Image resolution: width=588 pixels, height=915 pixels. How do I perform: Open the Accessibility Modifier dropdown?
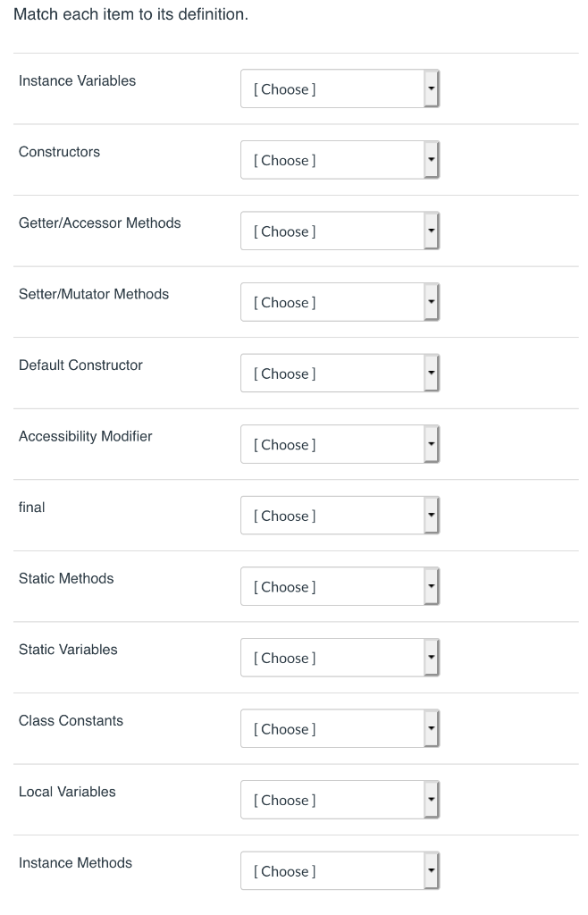click(x=340, y=444)
